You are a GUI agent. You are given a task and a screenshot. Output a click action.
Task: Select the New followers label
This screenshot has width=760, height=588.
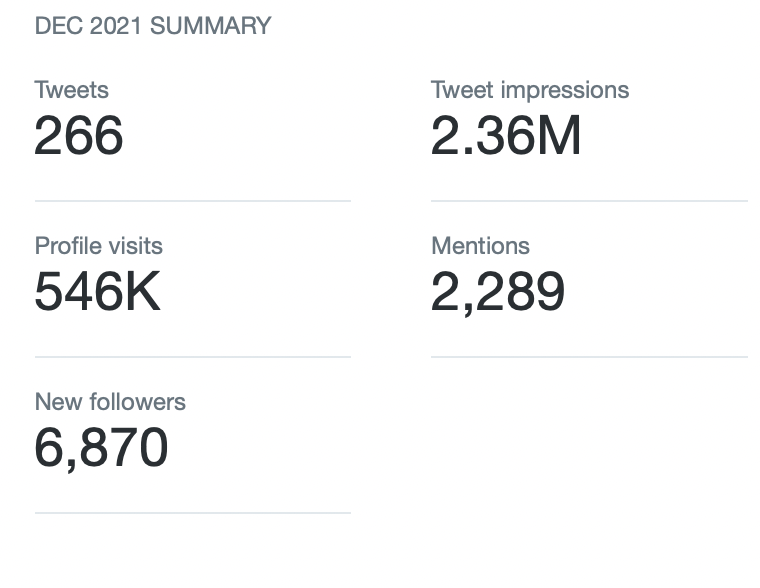tap(111, 402)
